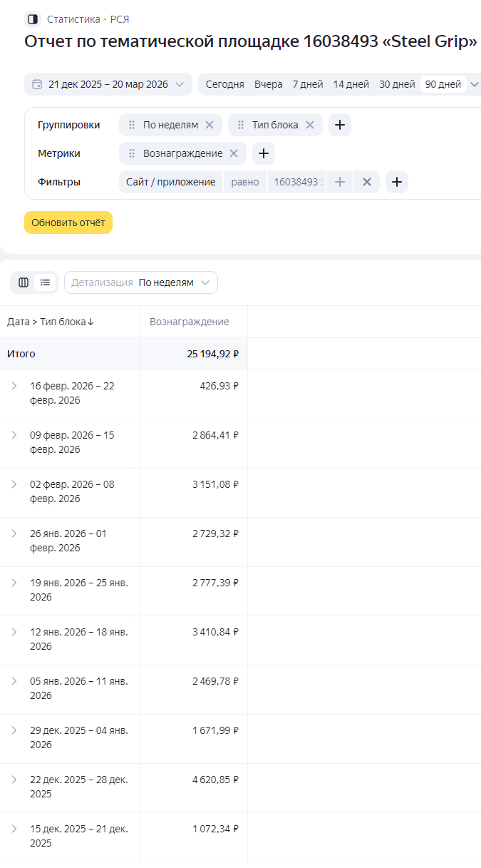Open the date range picker dropdown
Image resolution: width=481 pixels, height=868 pixels.
click(108, 84)
